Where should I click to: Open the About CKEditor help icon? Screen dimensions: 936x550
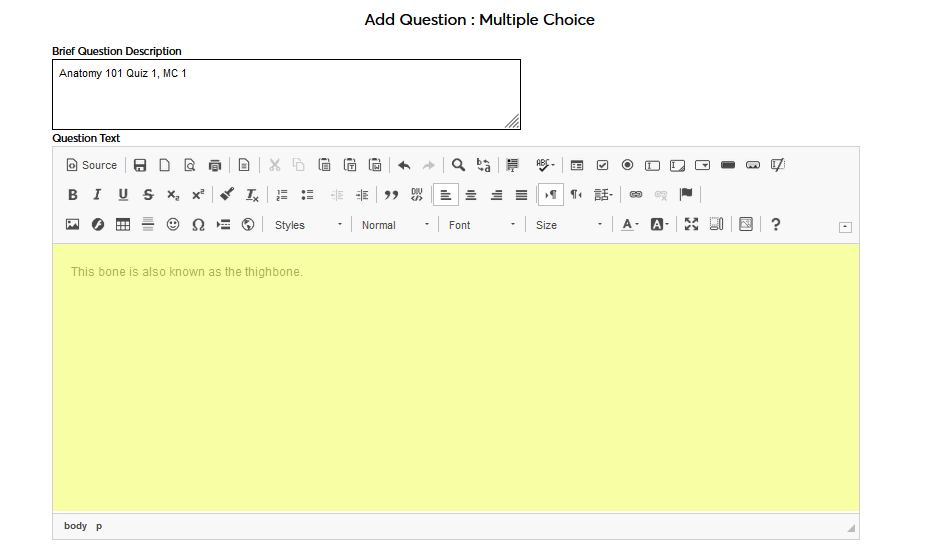click(775, 225)
